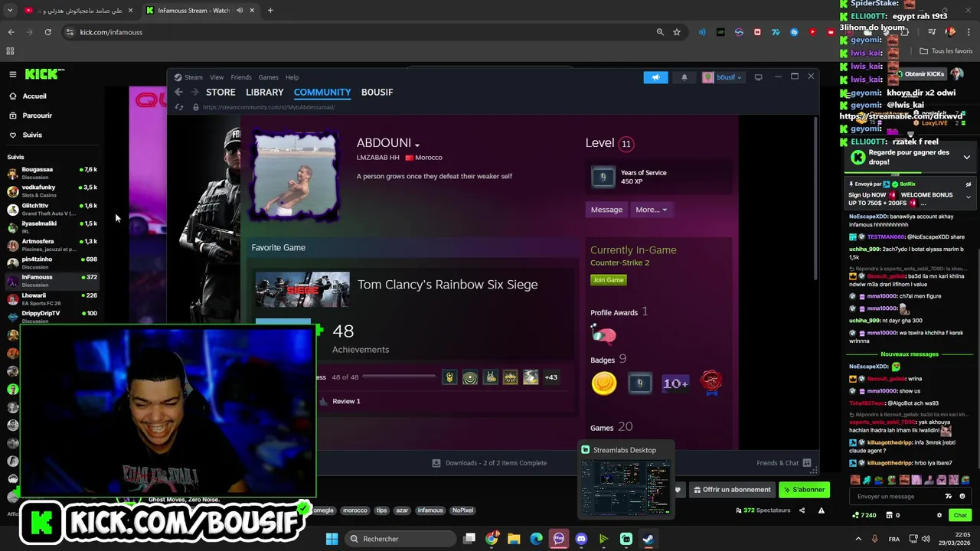Share the Kick stream
This screenshot has height=551, width=980.
tap(803, 510)
